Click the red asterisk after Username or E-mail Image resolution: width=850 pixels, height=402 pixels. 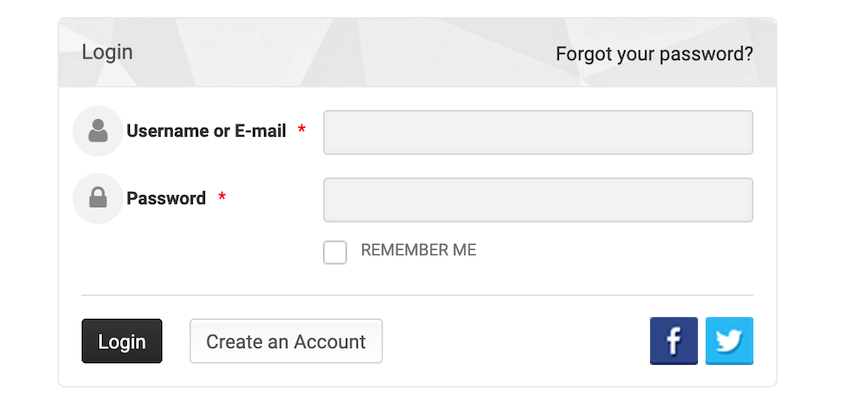coord(302,131)
